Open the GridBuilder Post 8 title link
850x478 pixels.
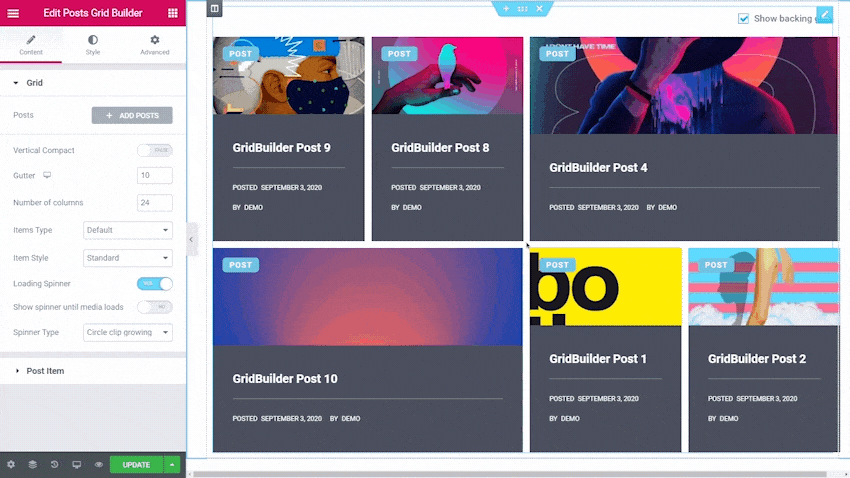pos(440,147)
